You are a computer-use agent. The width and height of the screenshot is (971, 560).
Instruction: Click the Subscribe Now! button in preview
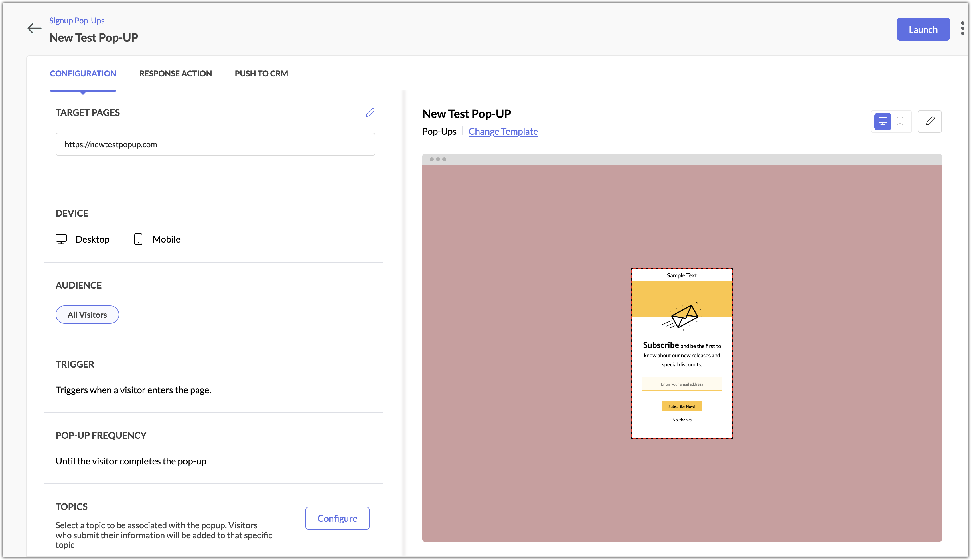[682, 406]
